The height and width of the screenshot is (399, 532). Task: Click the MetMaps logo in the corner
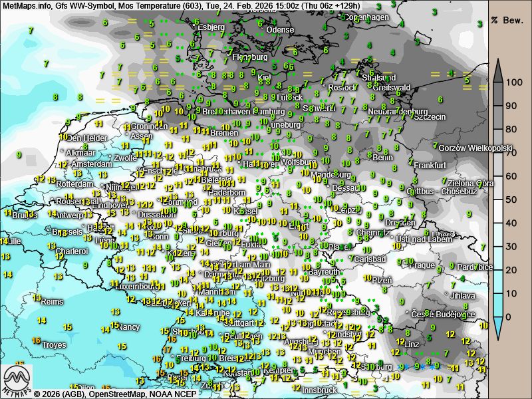(x=17, y=380)
